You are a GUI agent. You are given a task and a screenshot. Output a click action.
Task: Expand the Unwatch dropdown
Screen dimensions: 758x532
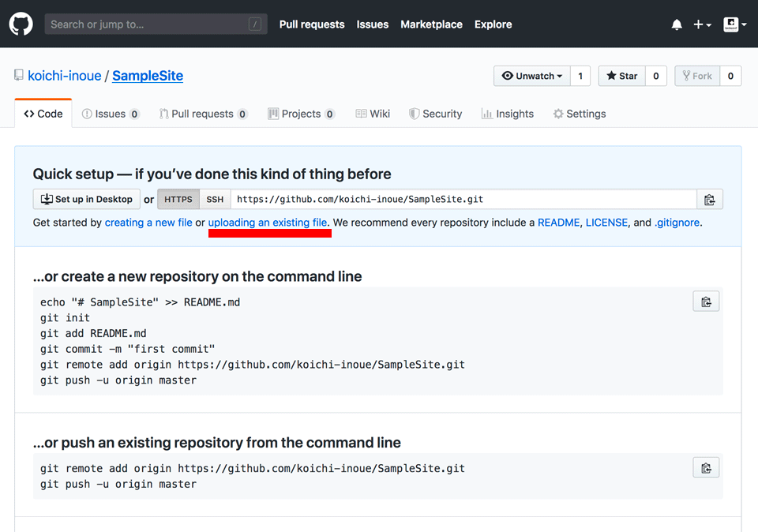tap(533, 76)
